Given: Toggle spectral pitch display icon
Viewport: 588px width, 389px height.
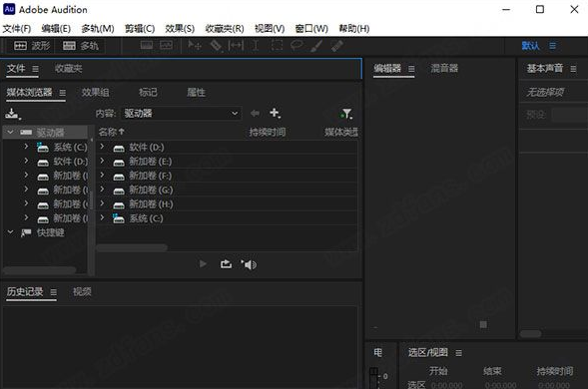Looking at the screenshot, I should click(x=166, y=45).
